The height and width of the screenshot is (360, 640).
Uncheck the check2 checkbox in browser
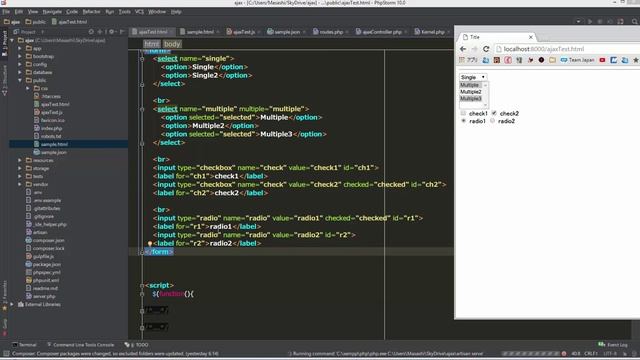click(494, 113)
